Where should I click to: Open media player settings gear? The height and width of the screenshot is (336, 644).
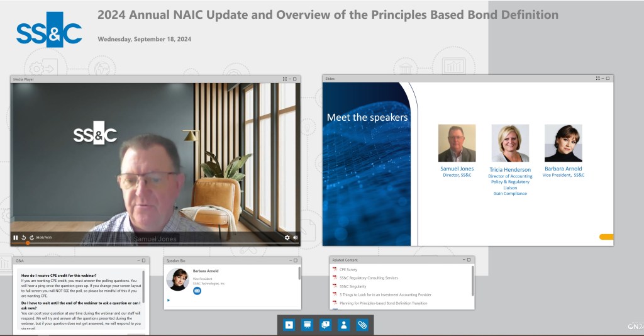pyautogui.click(x=287, y=237)
